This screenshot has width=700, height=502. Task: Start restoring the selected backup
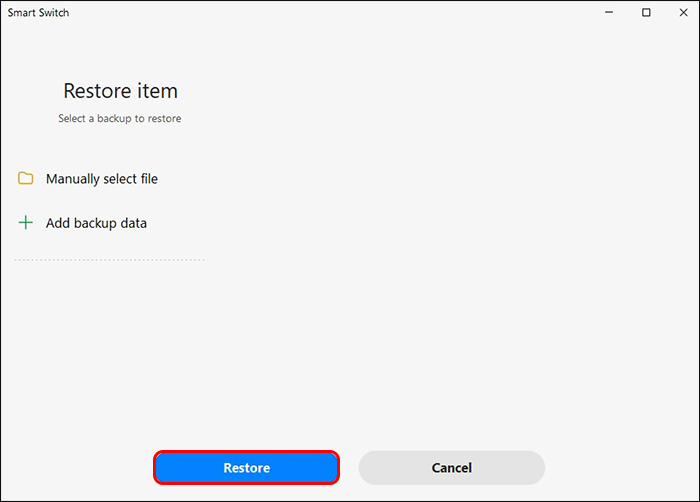tap(246, 467)
